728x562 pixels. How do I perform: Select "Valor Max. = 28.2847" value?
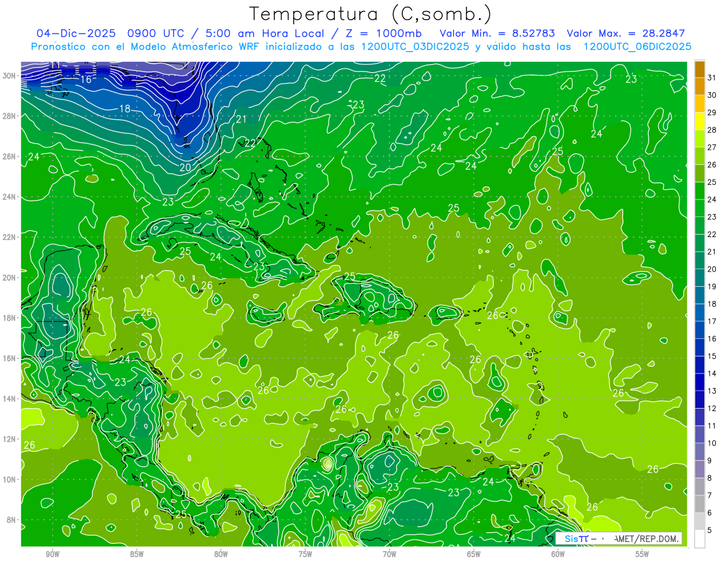[x=625, y=33]
